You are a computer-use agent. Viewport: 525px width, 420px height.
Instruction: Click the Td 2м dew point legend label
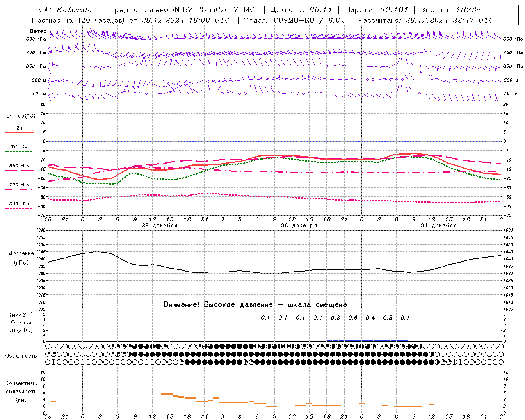coord(19,147)
